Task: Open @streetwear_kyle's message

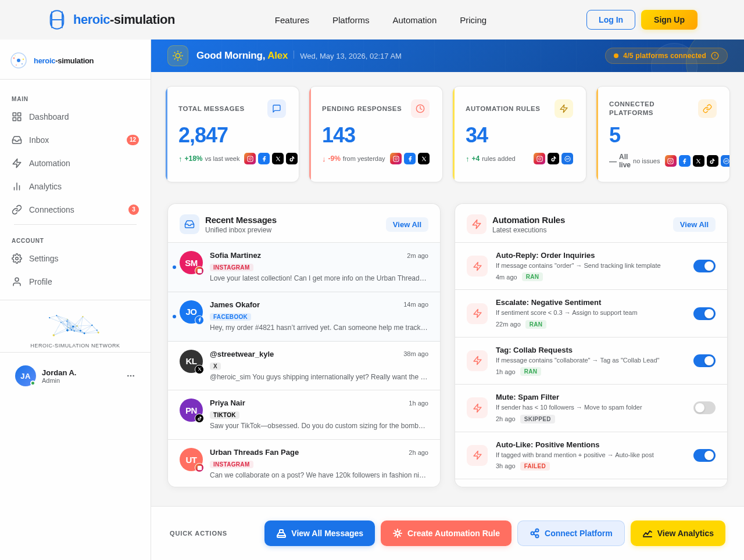Action: pyautogui.click(x=304, y=366)
